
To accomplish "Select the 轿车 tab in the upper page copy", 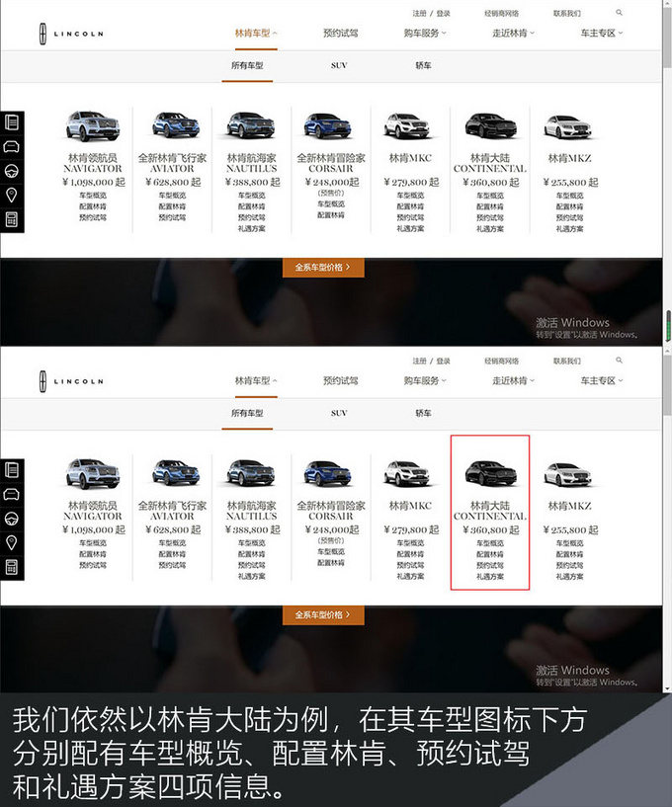I will (x=423, y=65).
